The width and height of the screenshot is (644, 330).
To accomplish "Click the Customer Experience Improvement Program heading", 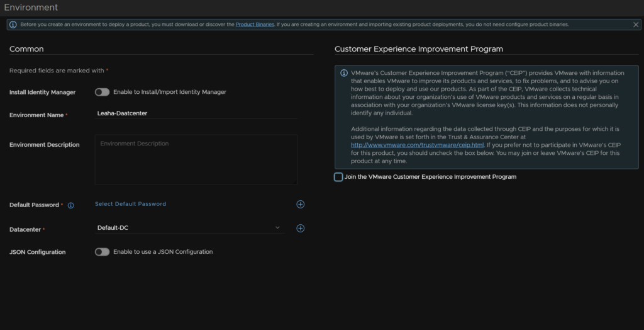I will coord(418,49).
